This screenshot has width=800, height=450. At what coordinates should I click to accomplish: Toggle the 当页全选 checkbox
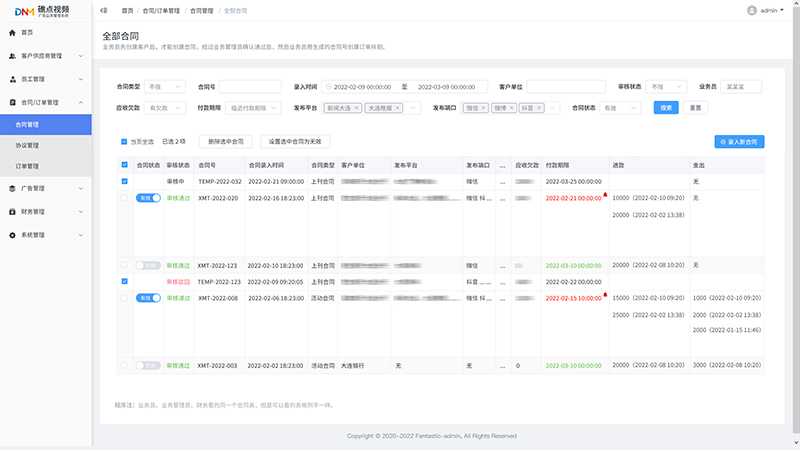[124, 142]
